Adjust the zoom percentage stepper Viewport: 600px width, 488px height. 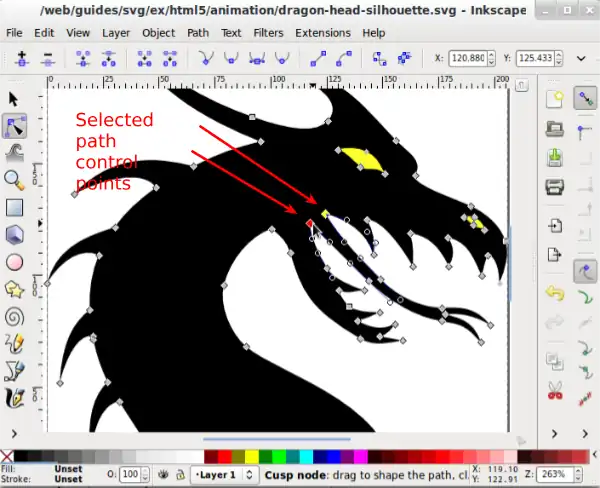[x=590, y=474]
